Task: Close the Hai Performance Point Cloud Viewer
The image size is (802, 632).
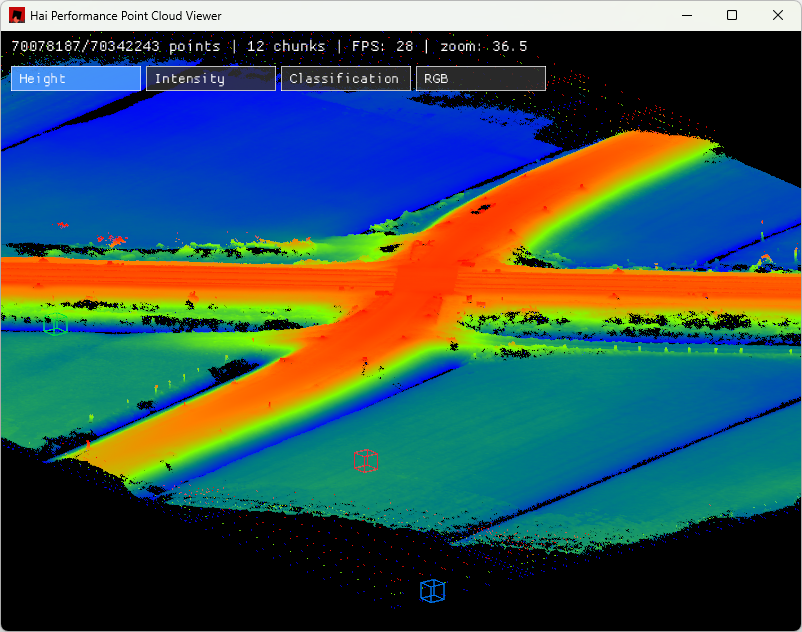Action: (x=778, y=16)
